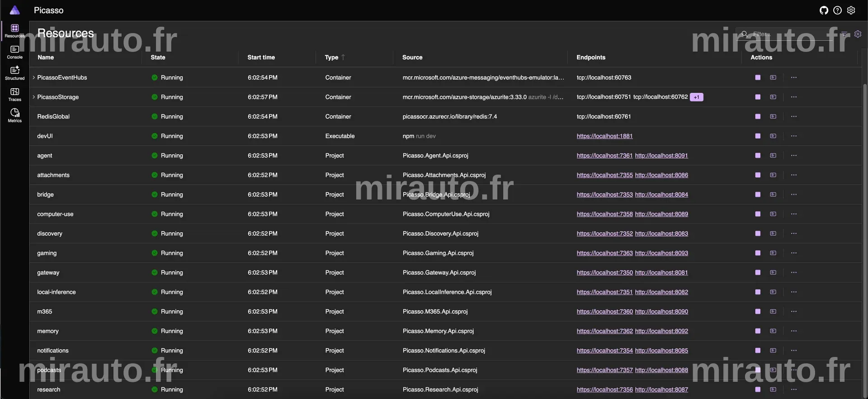Expand the PicassoEventHubs row
868x399 pixels.
click(33, 77)
